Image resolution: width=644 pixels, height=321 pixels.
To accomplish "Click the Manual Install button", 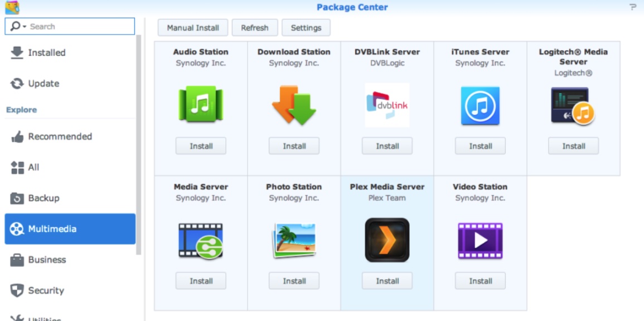I will [x=192, y=28].
